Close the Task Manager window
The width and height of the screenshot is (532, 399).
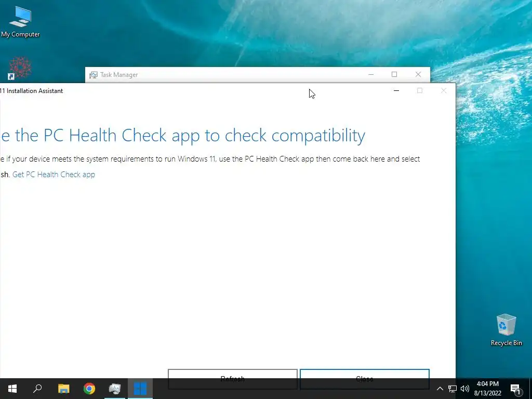(x=418, y=74)
